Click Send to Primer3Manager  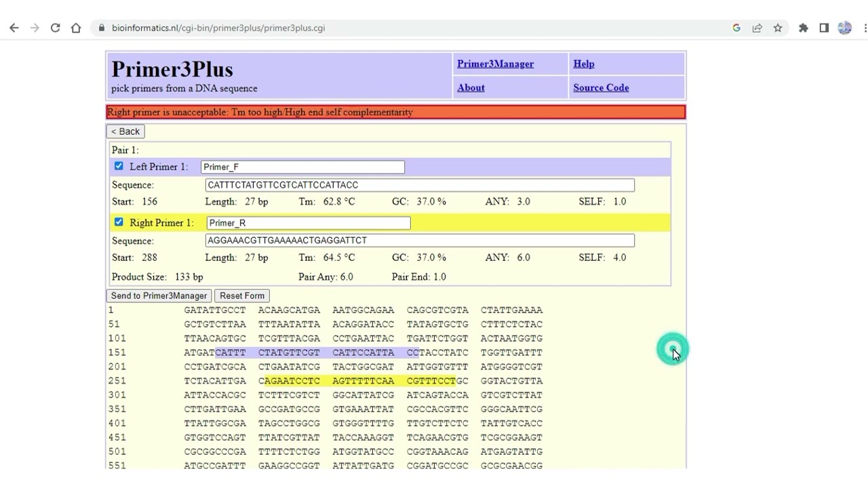point(159,296)
